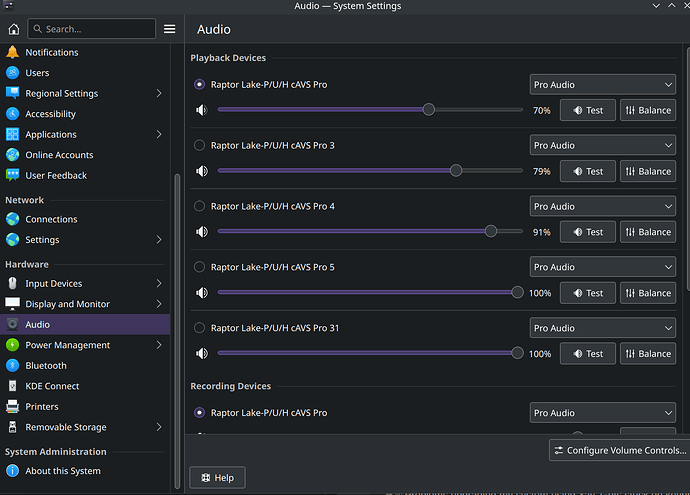Screen dimensions: 690x495
Task: Open the hamburger menu beside search
Action: click(169, 29)
